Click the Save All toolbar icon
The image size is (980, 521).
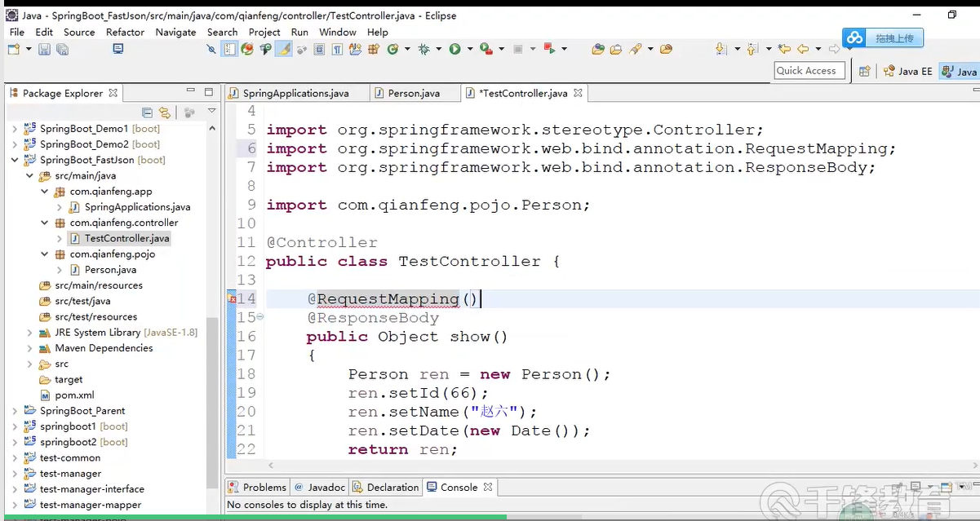point(62,49)
